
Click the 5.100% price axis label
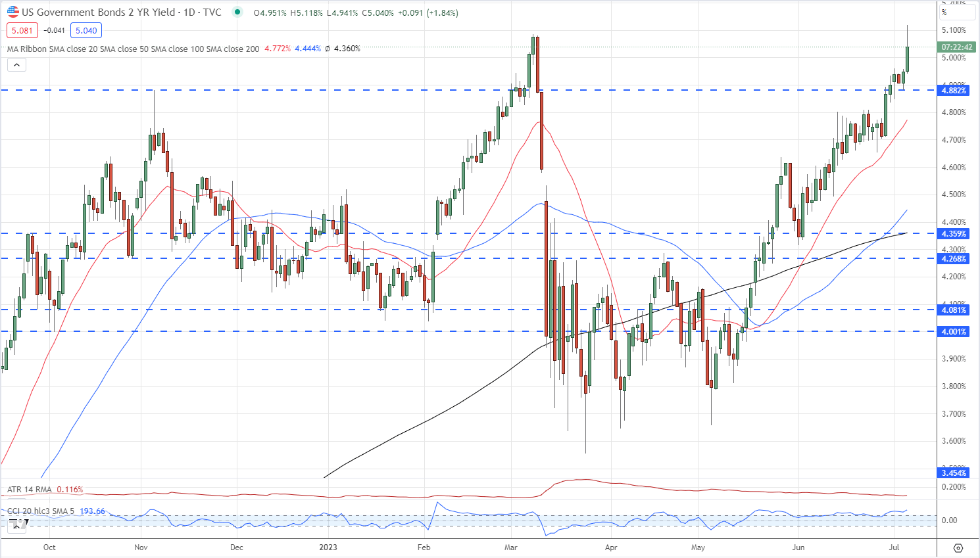(954, 30)
